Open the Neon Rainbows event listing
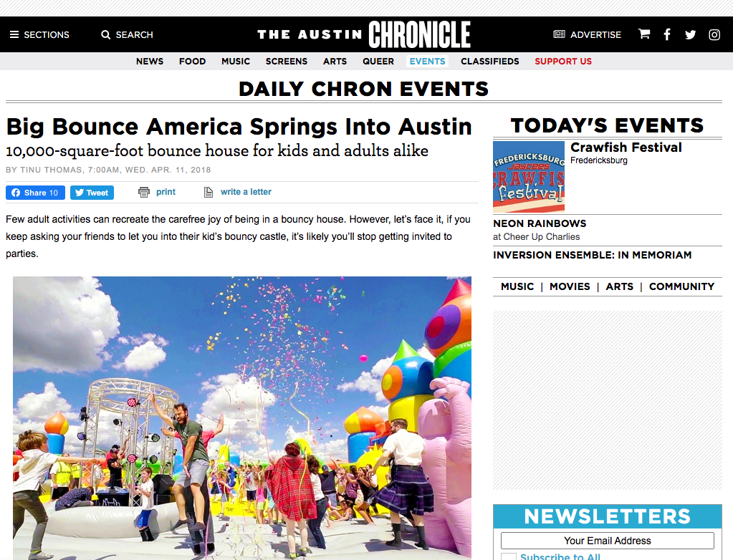This screenshot has height=560, width=733. [x=540, y=223]
